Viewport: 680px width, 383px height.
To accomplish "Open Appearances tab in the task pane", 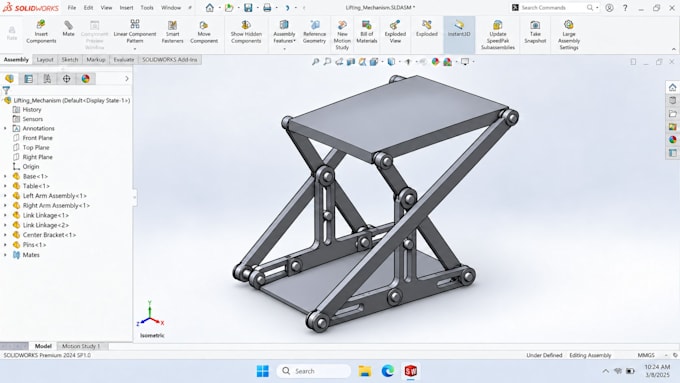I will [x=673, y=139].
